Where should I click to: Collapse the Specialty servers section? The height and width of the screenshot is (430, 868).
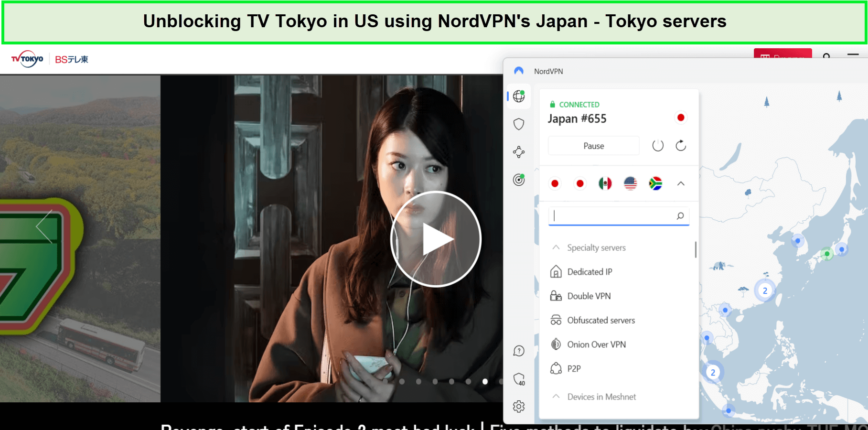click(556, 247)
